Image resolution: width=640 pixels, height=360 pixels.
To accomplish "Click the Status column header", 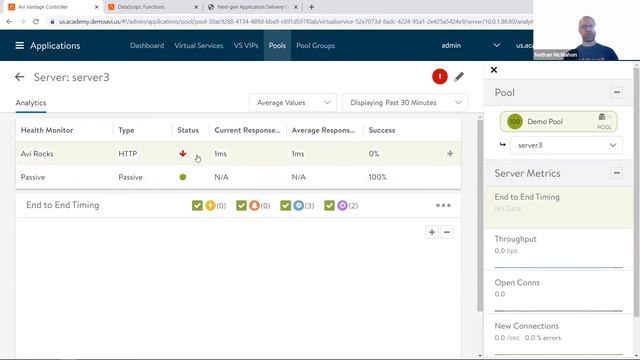I will point(188,130).
